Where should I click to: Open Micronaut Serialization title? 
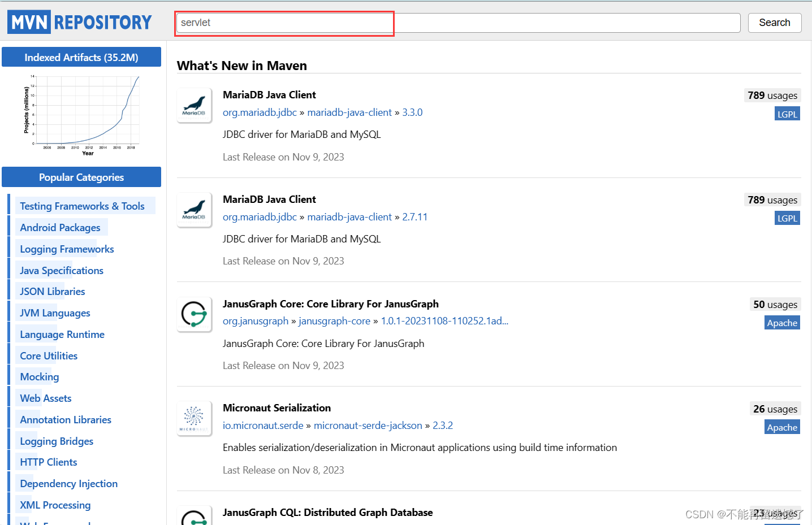coord(277,408)
